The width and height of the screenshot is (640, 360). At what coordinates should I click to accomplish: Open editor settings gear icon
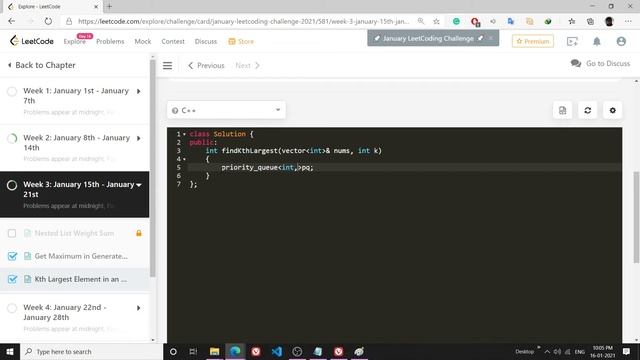pyautogui.click(x=612, y=110)
